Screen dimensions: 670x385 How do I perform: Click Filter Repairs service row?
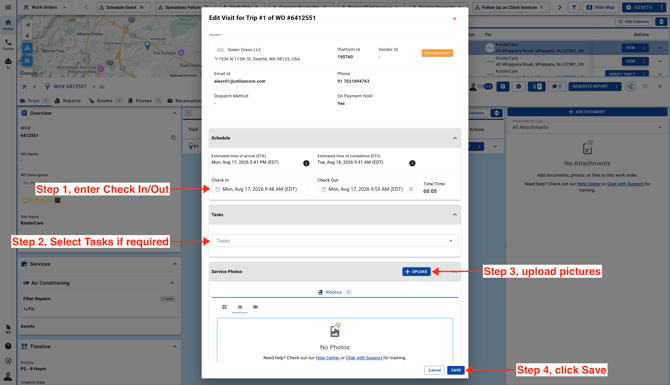99,299
